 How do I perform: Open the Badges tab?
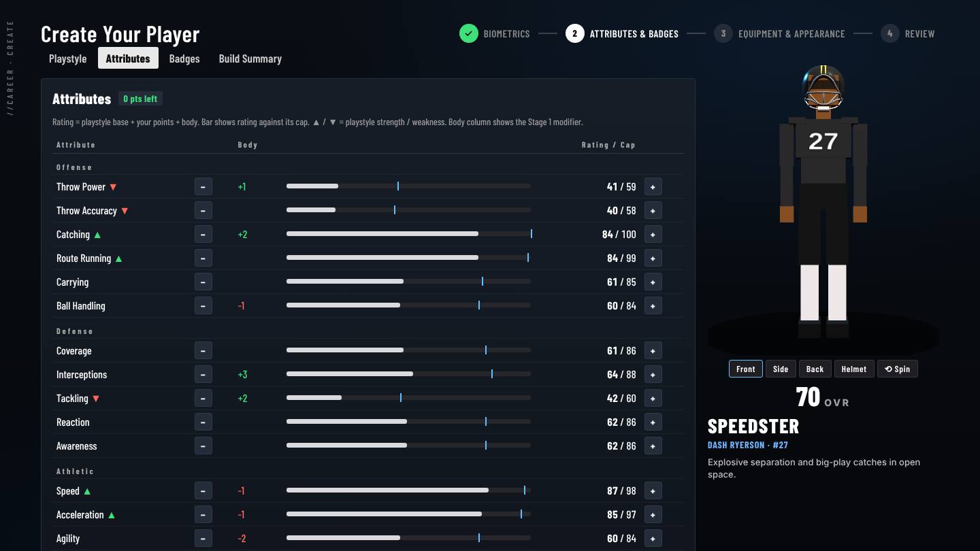tap(184, 59)
